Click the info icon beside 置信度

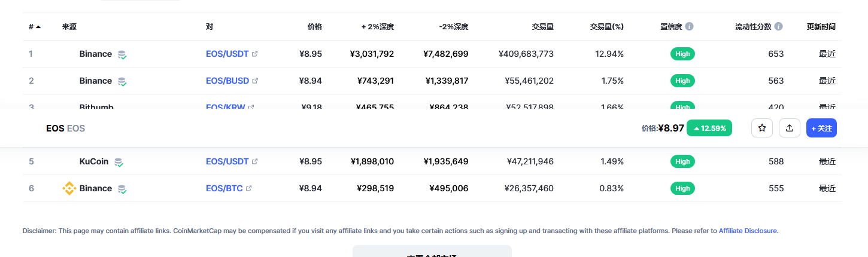pyautogui.click(x=690, y=26)
